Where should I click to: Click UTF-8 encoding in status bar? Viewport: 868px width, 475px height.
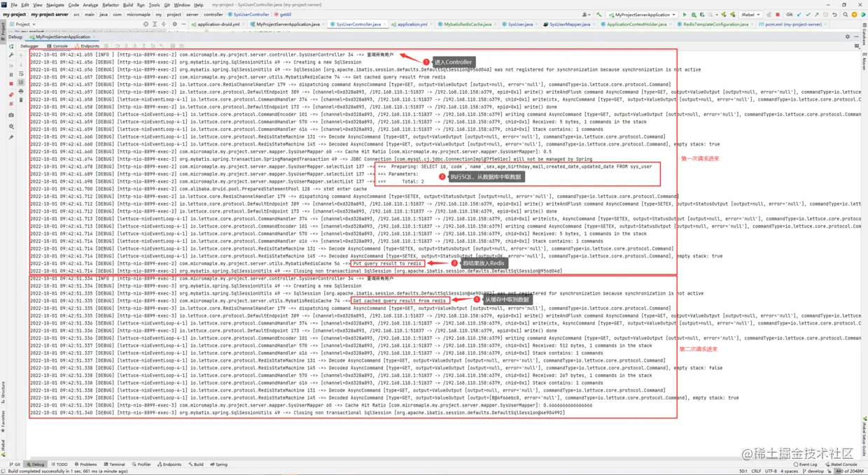tap(772, 472)
